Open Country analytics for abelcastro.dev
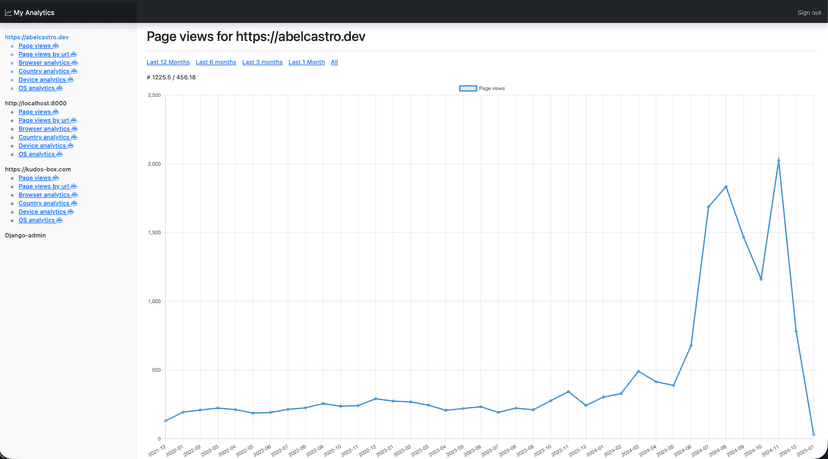 tap(43, 71)
